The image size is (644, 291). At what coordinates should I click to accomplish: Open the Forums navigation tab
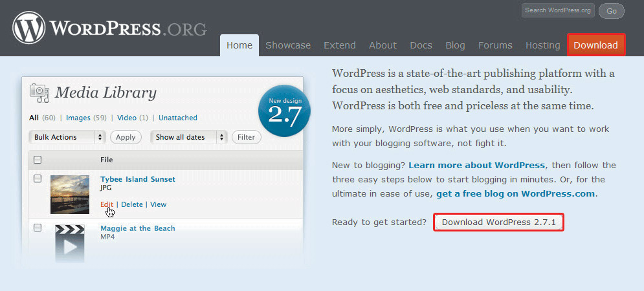[x=495, y=45]
